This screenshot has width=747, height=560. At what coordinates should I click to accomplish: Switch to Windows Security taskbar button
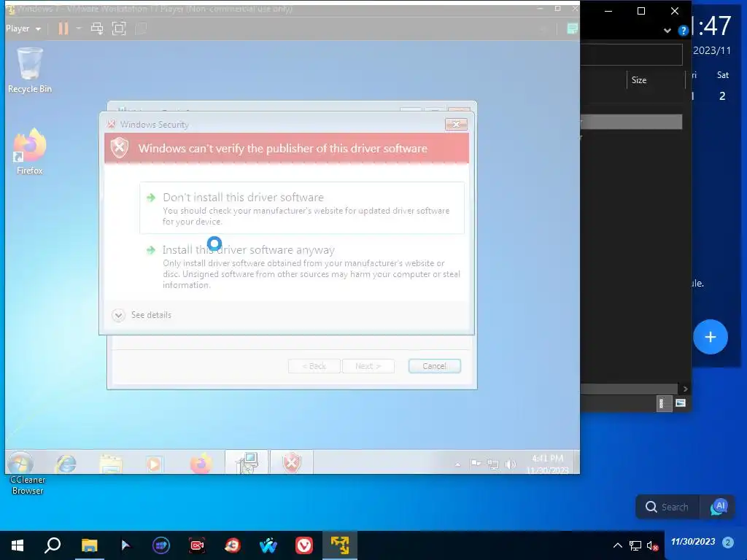pos(292,462)
